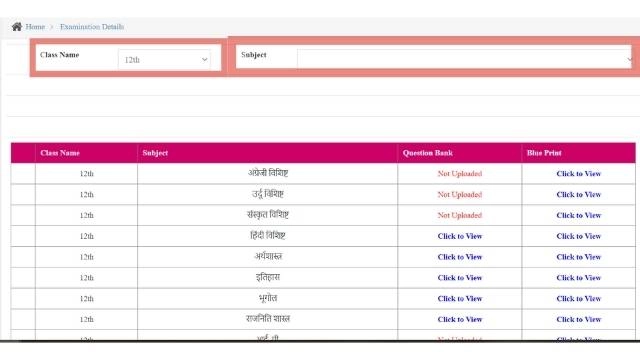View Question Bank for इतिहास

(460, 278)
